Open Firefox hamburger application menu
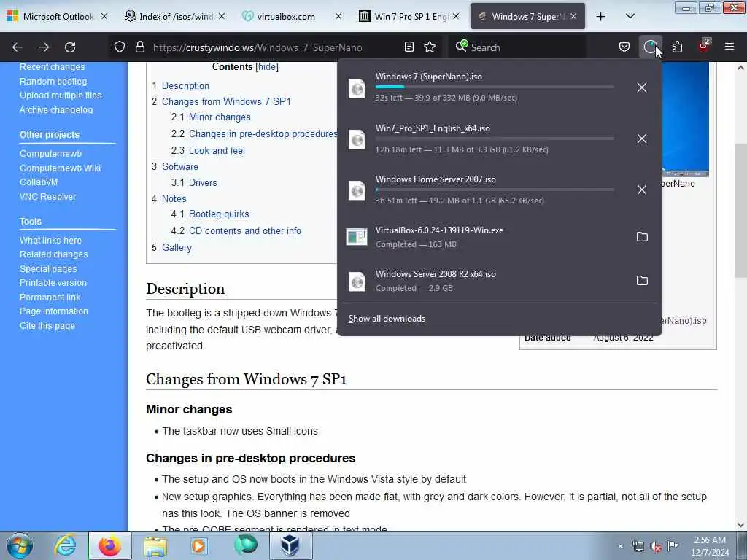This screenshot has width=747, height=560. tap(729, 47)
